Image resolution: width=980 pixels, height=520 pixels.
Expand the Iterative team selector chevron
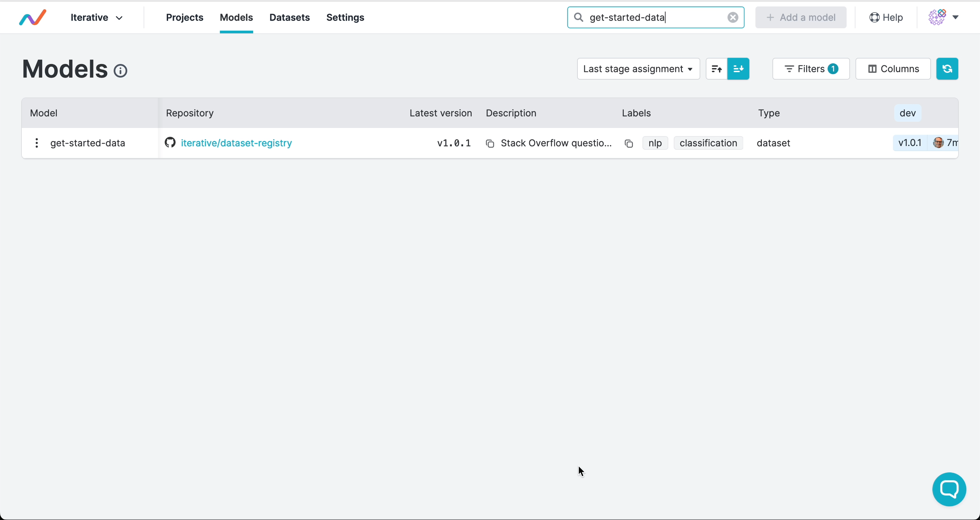click(x=119, y=18)
